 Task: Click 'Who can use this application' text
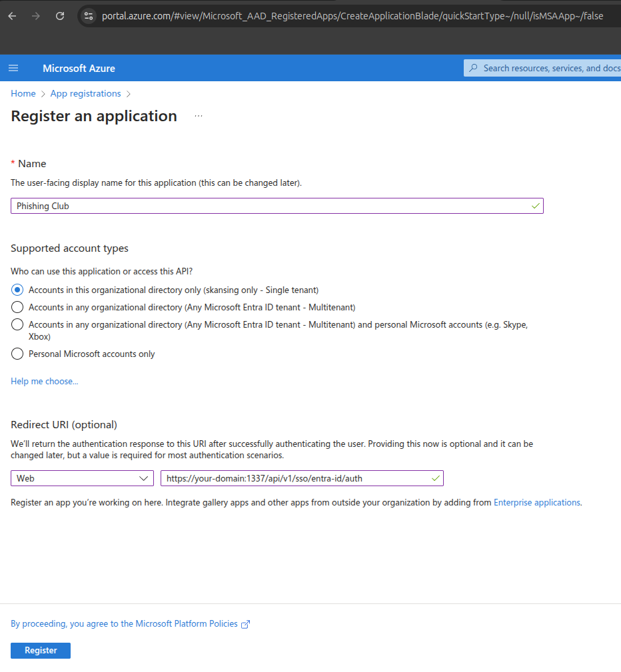[102, 271]
